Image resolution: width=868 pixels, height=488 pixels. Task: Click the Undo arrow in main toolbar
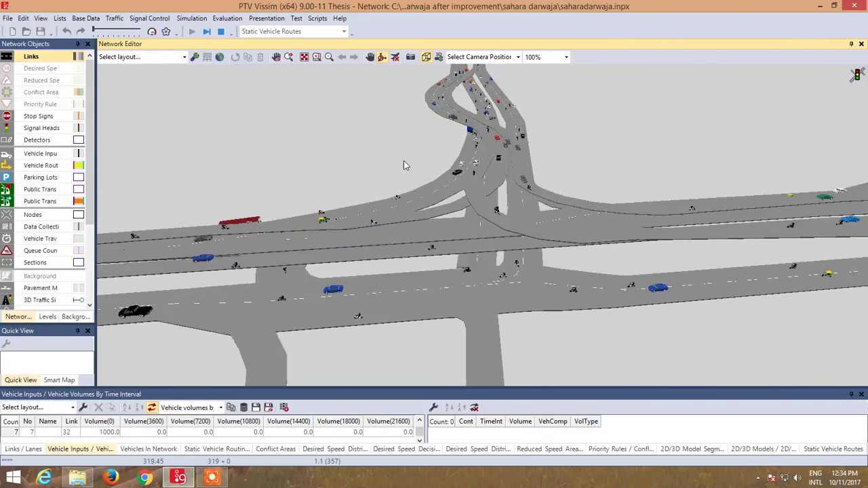point(66,32)
